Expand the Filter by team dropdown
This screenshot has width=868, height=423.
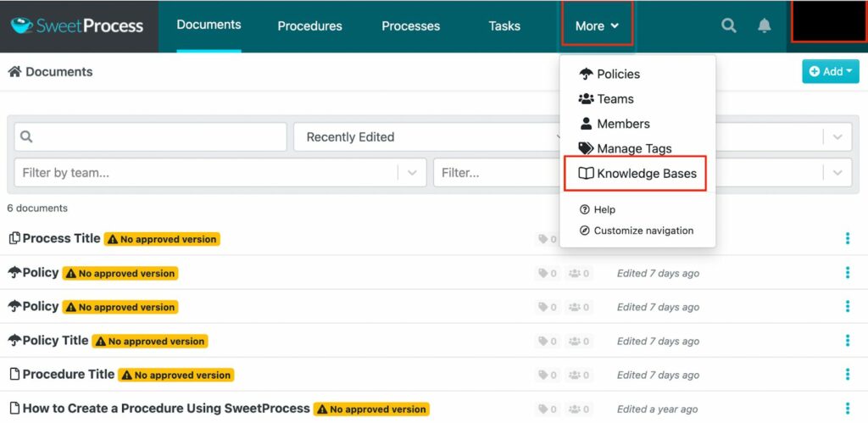pos(412,172)
